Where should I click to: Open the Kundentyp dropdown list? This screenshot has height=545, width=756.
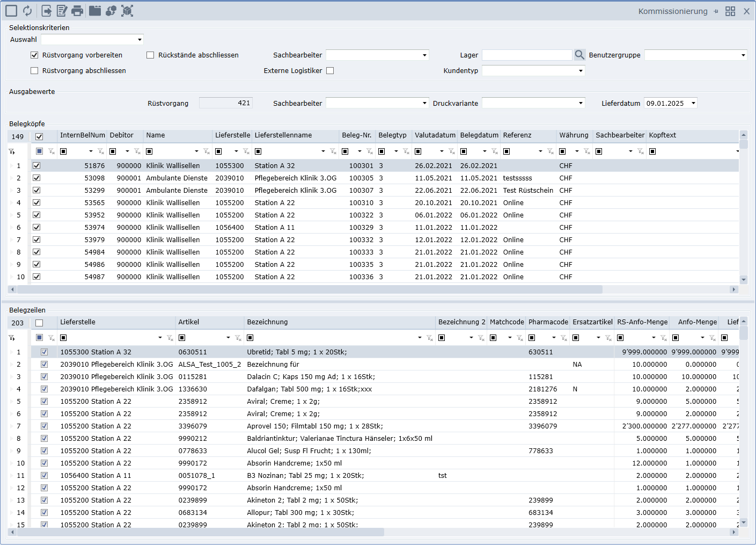(x=581, y=70)
